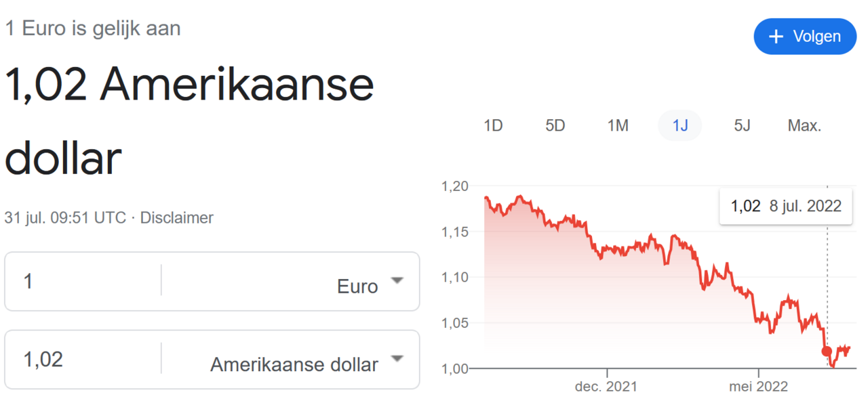868x403 pixels.
Task: Select the 5D chart range
Action: [555, 125]
